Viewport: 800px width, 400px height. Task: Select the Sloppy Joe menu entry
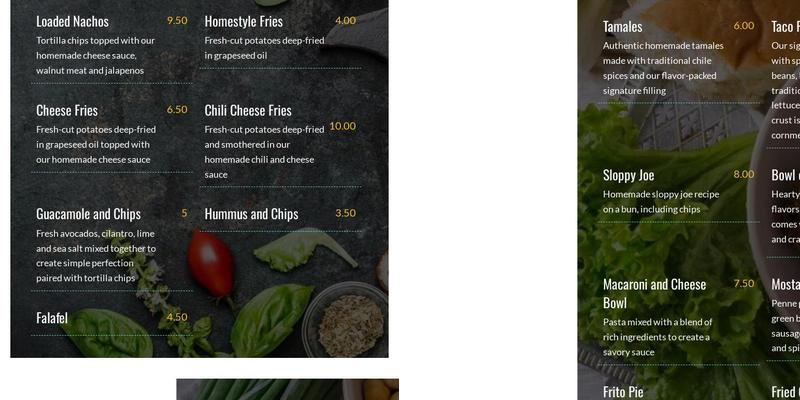(629, 176)
